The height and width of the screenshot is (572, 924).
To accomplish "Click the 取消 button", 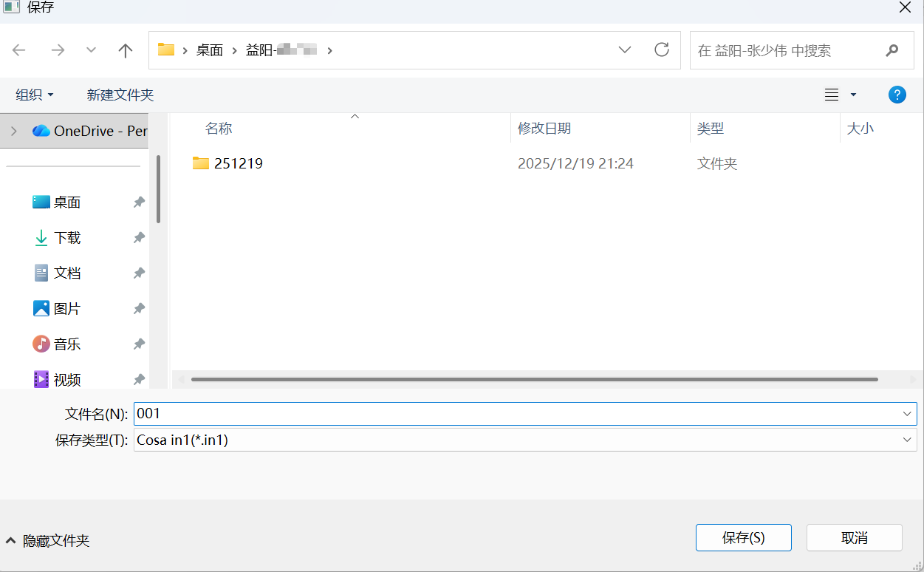I will coord(855,537).
